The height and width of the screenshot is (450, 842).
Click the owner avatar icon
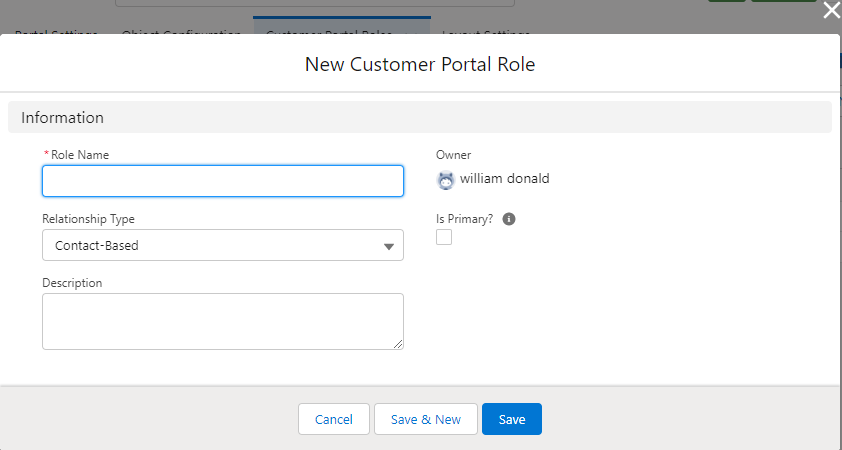tap(446, 181)
